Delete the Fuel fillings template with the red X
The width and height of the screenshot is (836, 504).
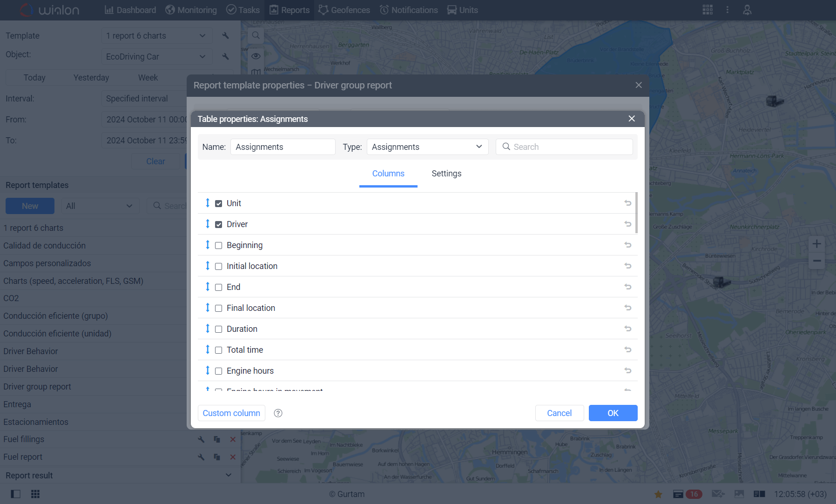[x=232, y=439]
